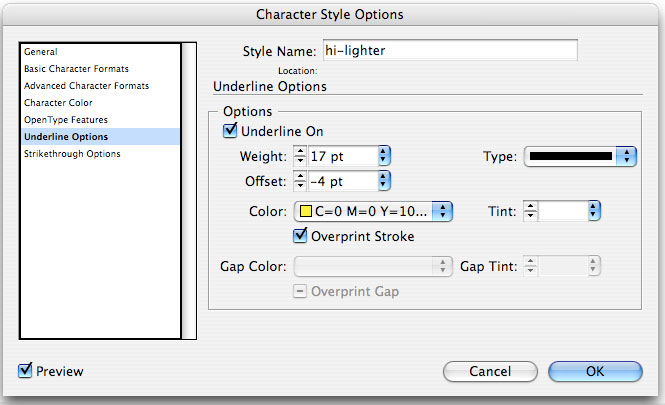This screenshot has height=405, width=665.
Task: Click the category list scrollbar
Action: [189, 191]
